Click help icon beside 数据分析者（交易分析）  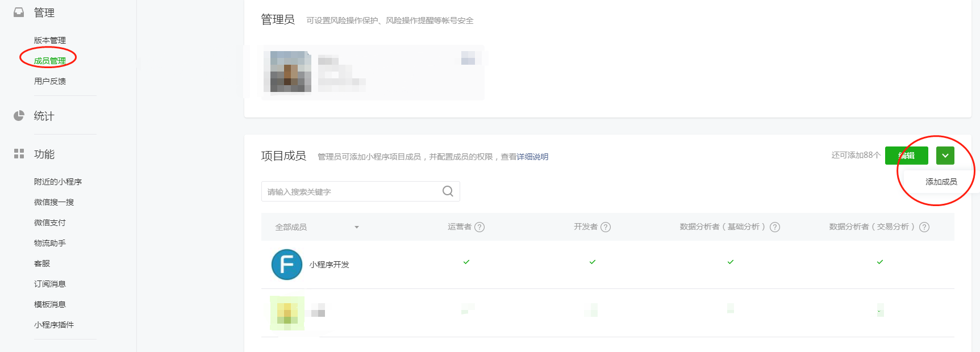[x=924, y=227]
